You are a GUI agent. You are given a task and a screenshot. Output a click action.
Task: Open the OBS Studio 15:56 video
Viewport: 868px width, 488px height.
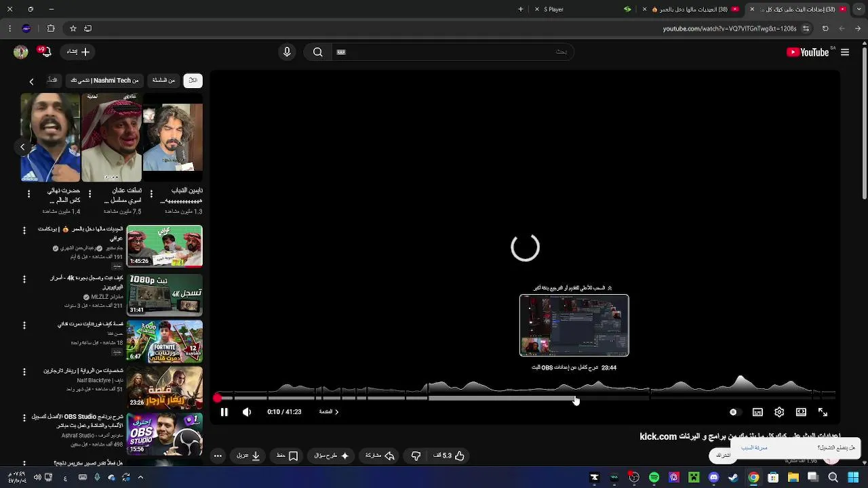pyautogui.click(x=165, y=434)
